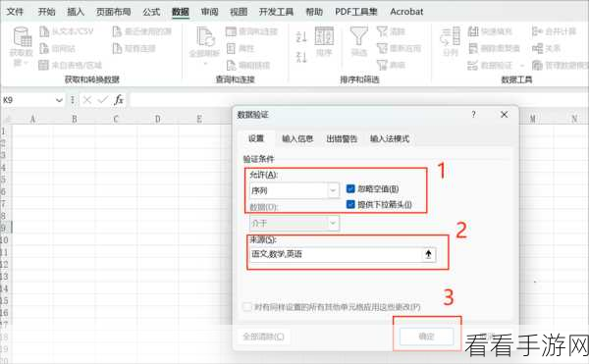This screenshot has height=364, width=589.
Task: Open the Sort (排序) dialog icon
Action: pos(324,36)
